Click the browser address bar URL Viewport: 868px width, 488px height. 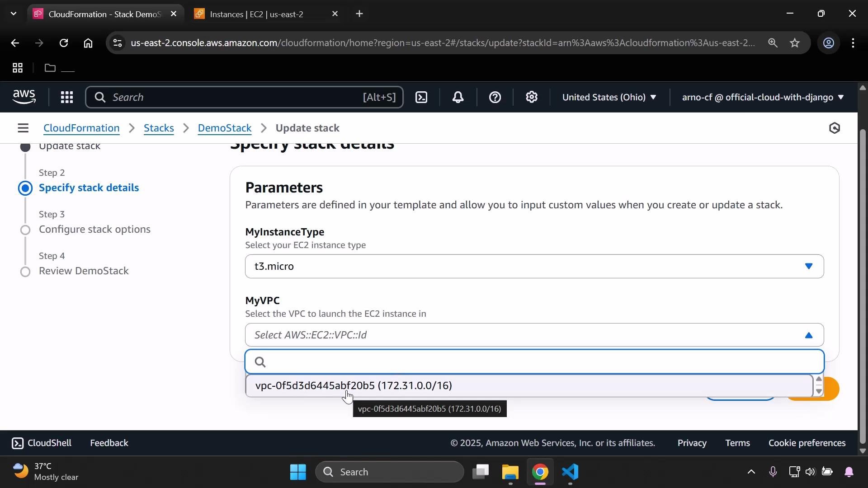(442, 43)
